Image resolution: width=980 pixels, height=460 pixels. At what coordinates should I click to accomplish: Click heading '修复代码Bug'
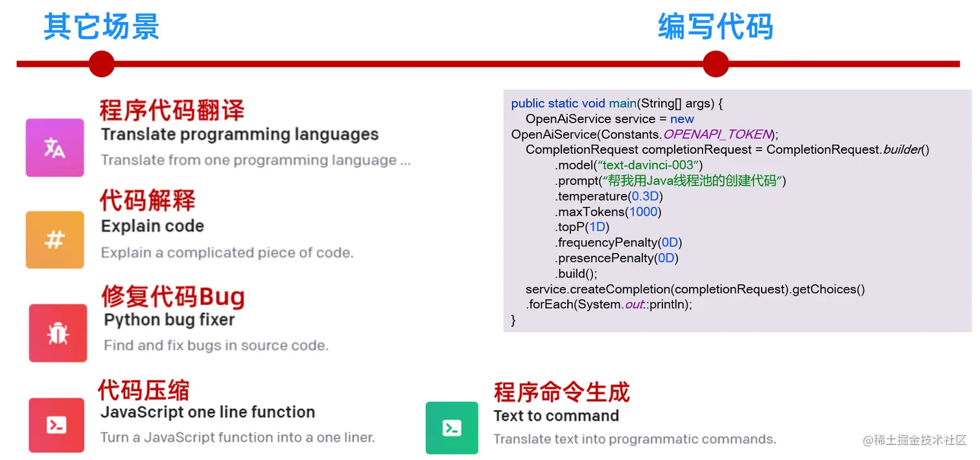173,297
